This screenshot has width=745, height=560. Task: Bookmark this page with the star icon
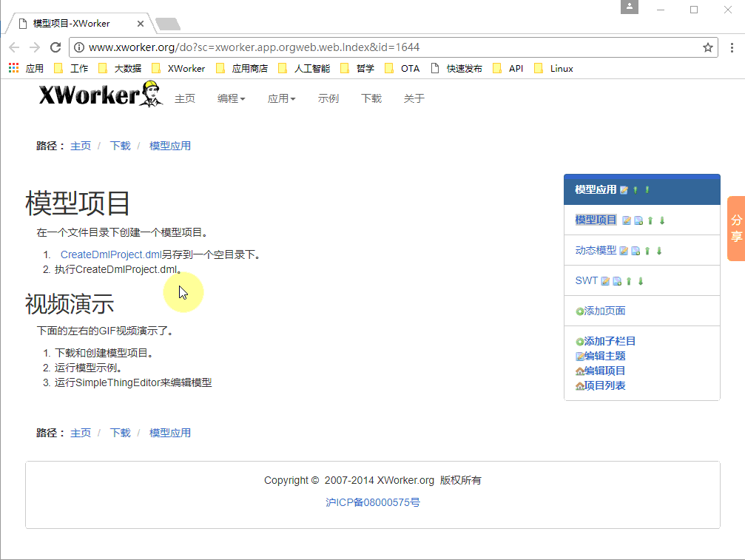tap(708, 47)
